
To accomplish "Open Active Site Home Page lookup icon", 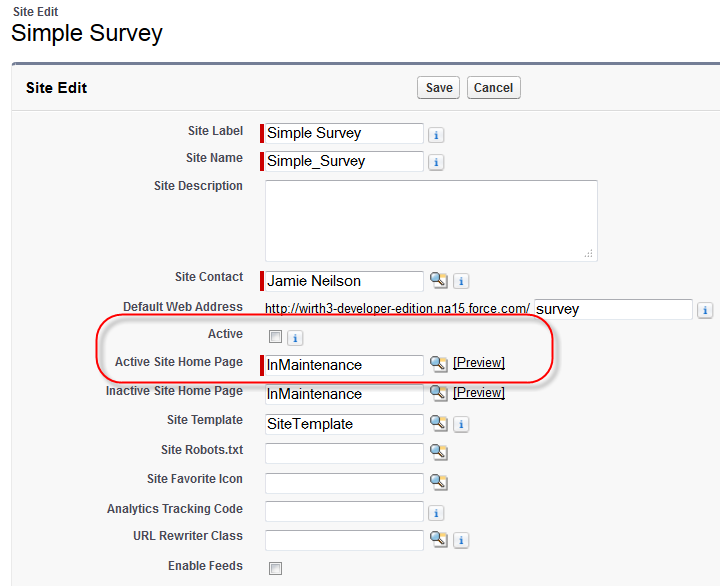I will pos(439,364).
